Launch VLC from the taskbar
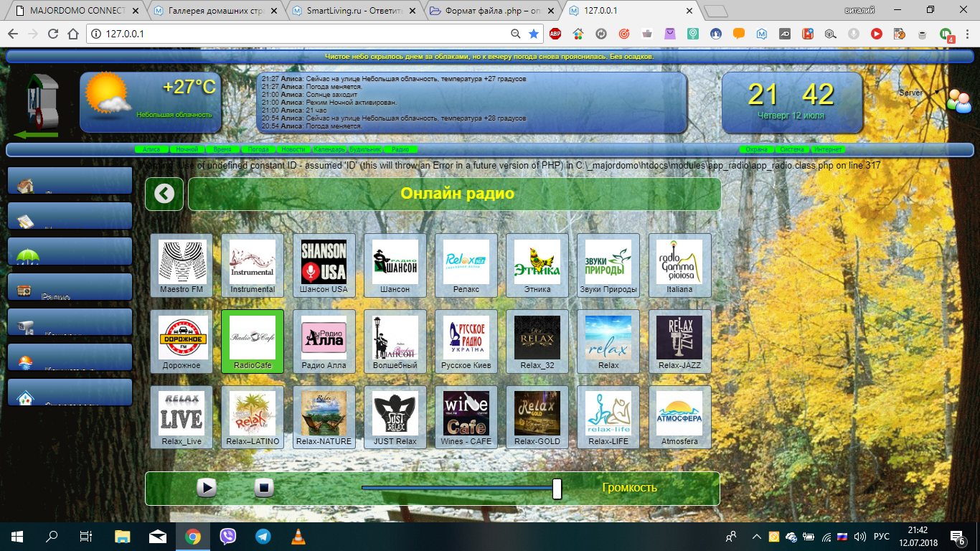Viewport: 980px width, 551px height. coord(298,536)
